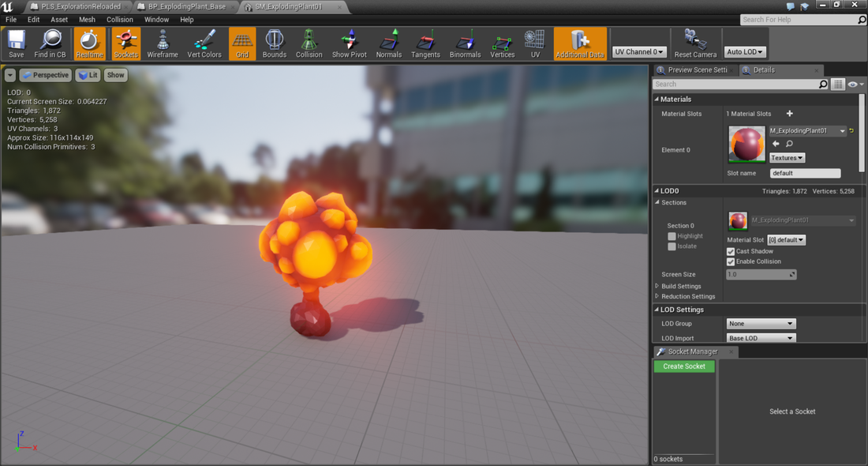Click Find in CB icon

pyautogui.click(x=50, y=44)
